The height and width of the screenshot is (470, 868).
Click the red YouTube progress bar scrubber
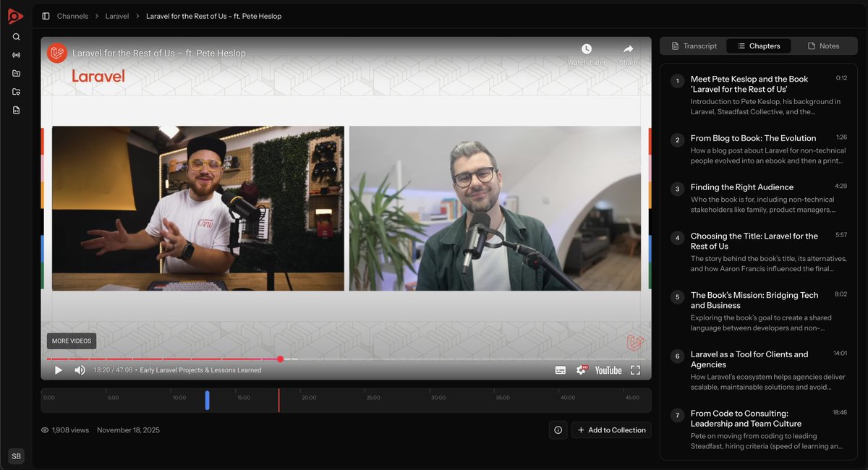[280, 359]
